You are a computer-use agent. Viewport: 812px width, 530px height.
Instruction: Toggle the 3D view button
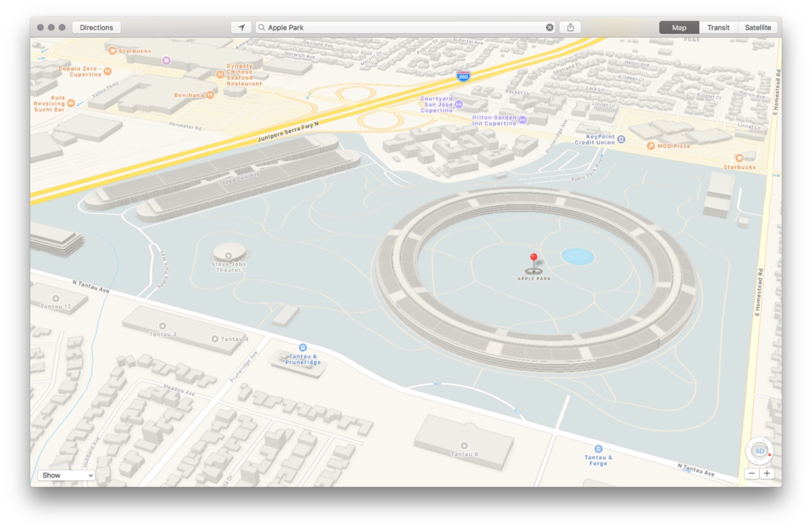[x=759, y=451]
